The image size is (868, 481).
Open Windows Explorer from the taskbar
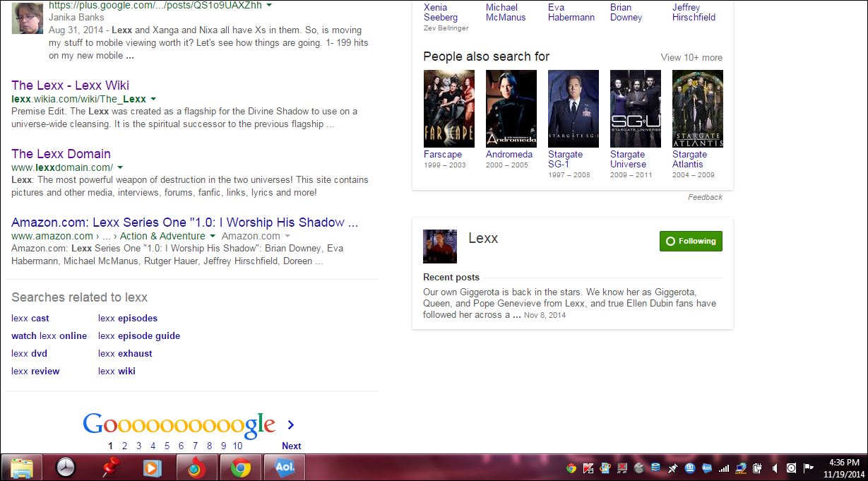[21, 468]
